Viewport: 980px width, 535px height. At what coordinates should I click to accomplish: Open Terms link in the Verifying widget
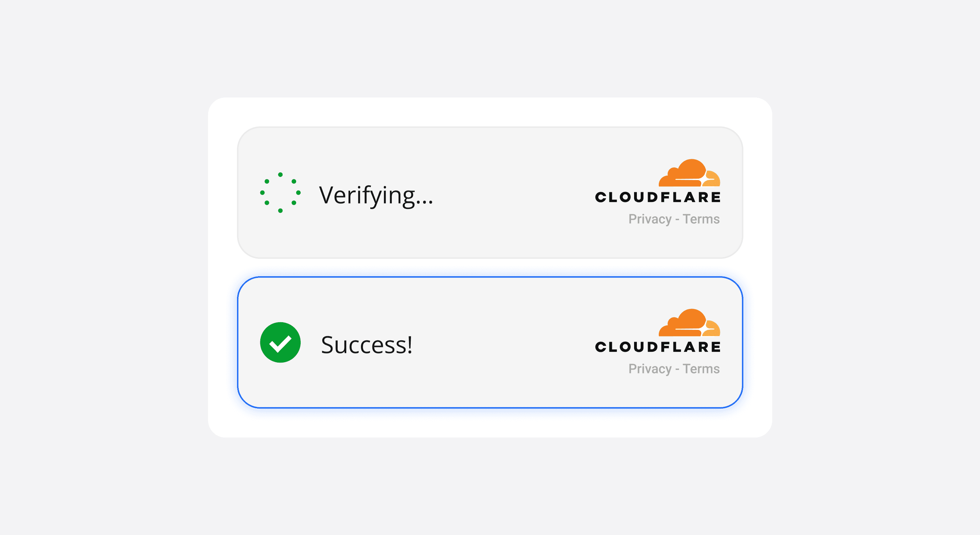(x=701, y=219)
